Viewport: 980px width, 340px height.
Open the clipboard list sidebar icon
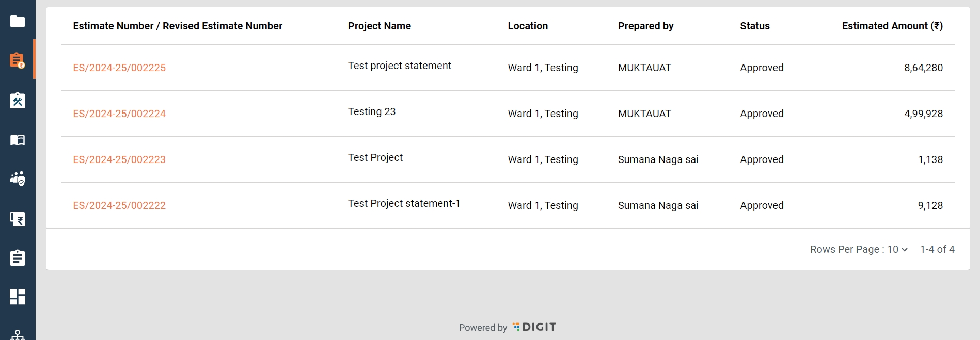point(18,257)
